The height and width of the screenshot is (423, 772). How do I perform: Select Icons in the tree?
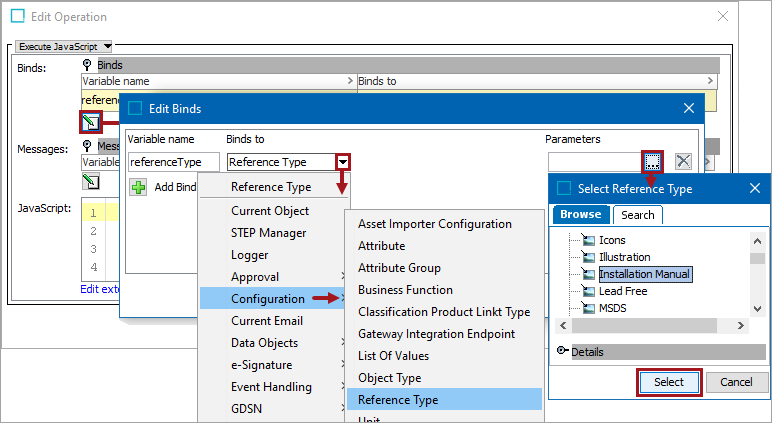[x=612, y=240]
